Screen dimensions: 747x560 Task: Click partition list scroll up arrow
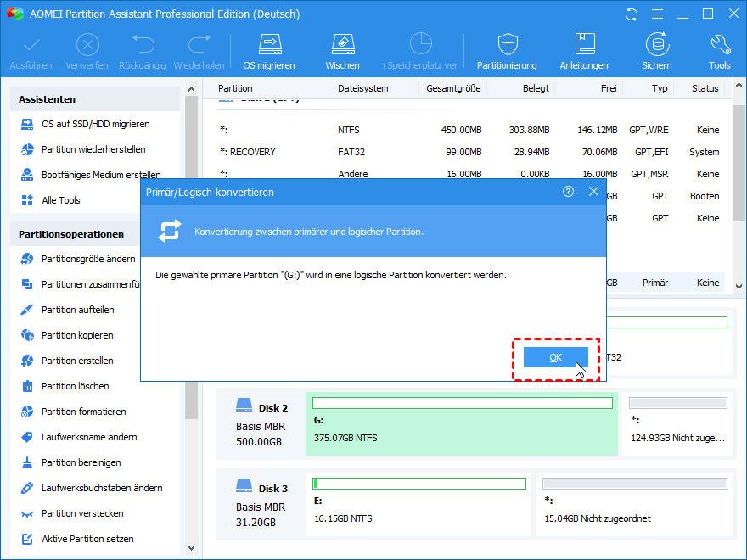click(x=739, y=86)
